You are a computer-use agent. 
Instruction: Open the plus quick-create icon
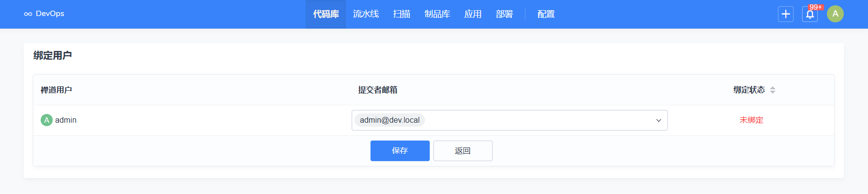[785, 14]
